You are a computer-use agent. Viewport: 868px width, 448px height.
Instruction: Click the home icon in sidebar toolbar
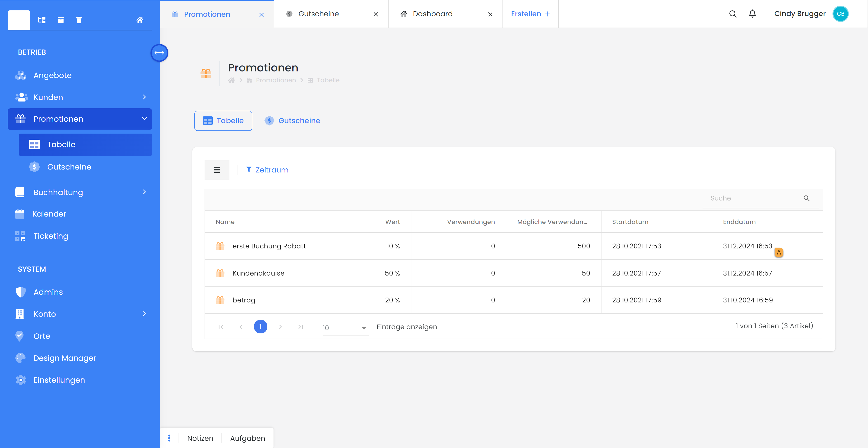(140, 20)
